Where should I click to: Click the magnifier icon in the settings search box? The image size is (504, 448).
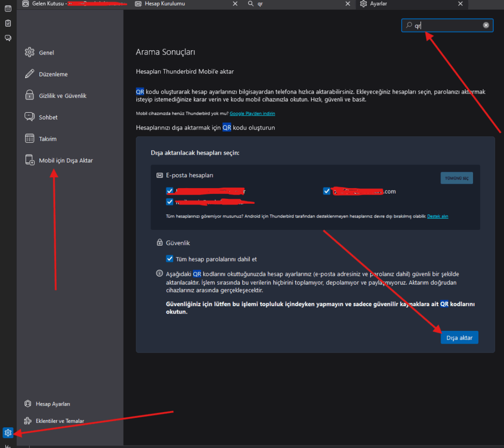[x=409, y=25]
